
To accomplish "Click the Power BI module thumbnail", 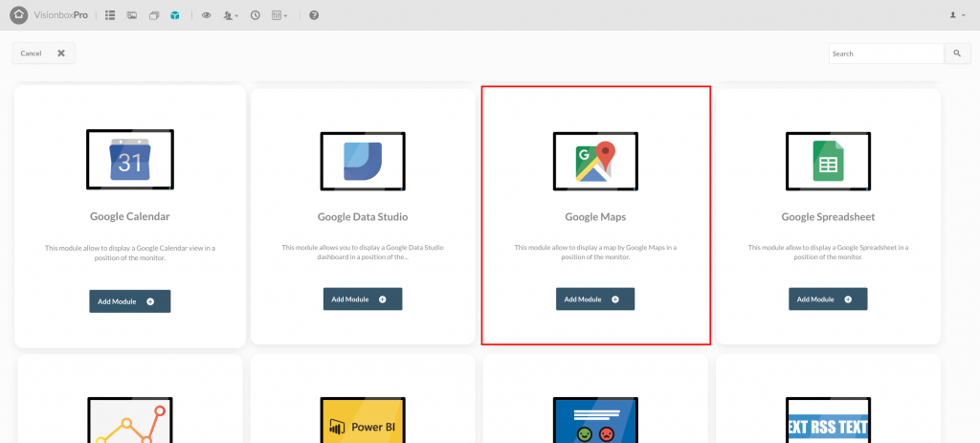I will [x=363, y=420].
